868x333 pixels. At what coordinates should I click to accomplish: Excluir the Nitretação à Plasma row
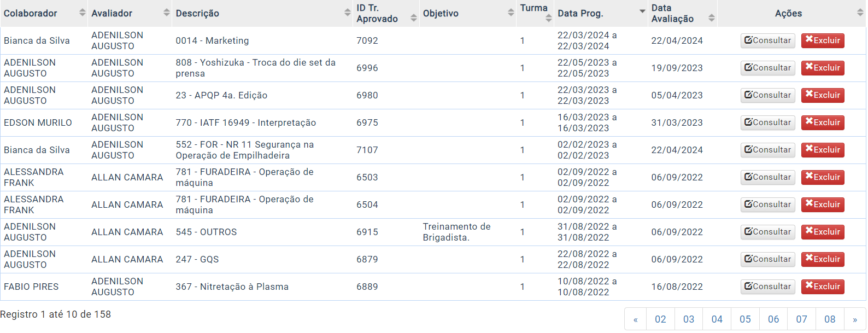pos(823,287)
